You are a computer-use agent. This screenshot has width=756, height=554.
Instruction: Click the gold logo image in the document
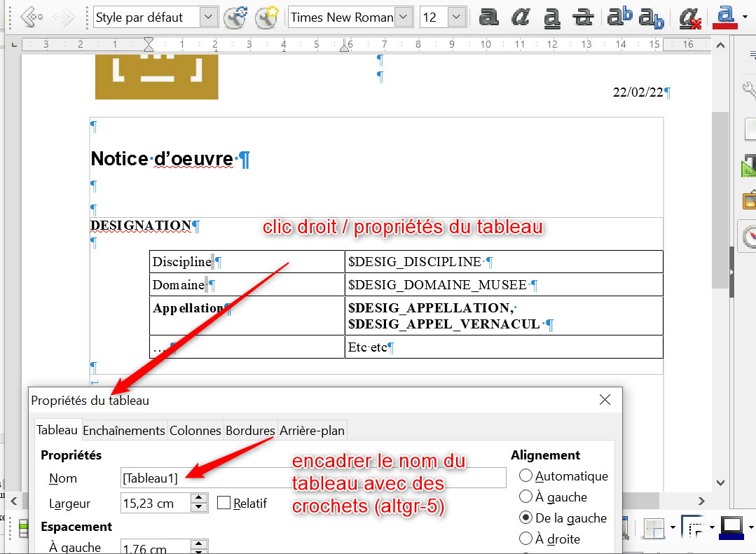tap(157, 76)
